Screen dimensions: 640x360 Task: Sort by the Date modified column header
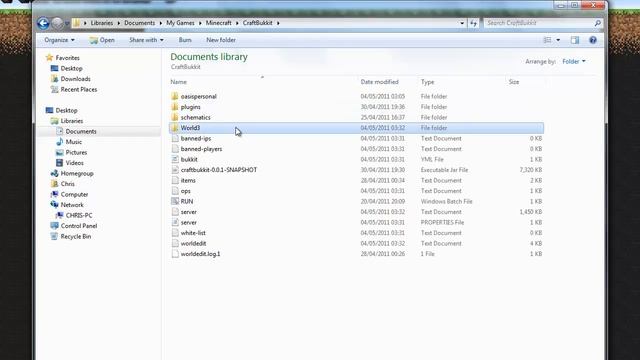coord(379,82)
